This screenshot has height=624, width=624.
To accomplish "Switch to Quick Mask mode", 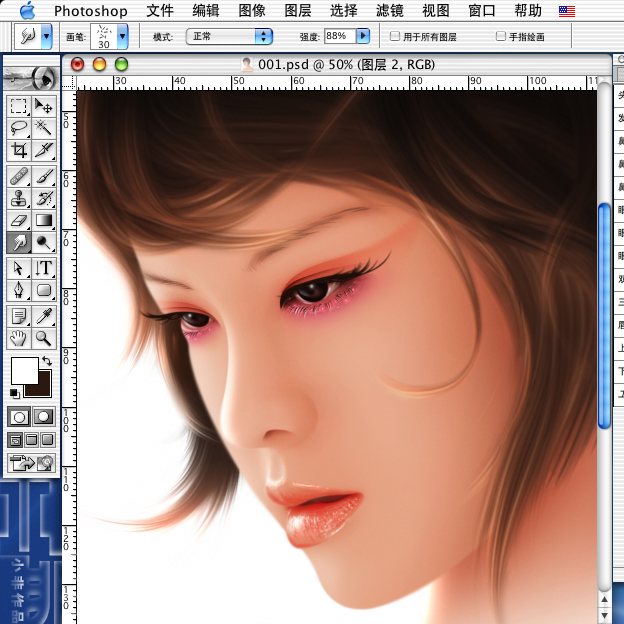I will tap(43, 417).
